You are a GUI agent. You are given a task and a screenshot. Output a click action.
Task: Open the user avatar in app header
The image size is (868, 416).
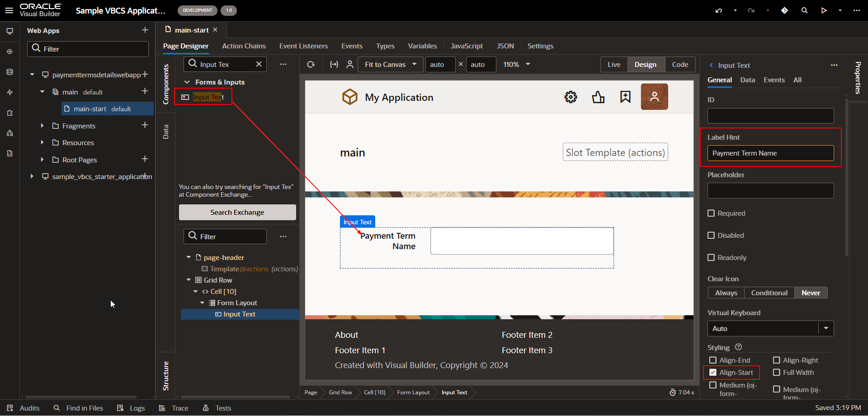click(x=654, y=96)
